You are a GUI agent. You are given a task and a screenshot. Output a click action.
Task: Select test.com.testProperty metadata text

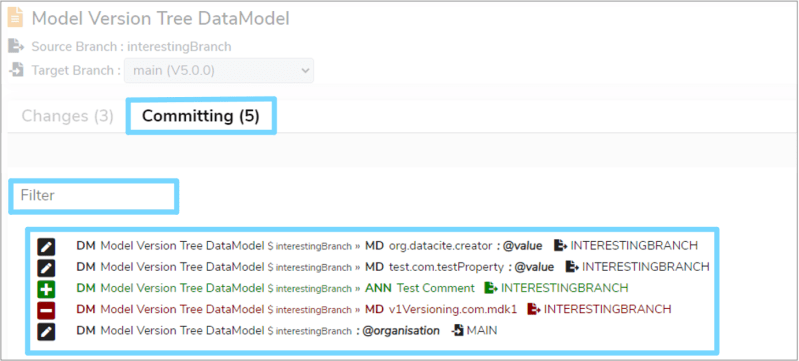pos(447,267)
